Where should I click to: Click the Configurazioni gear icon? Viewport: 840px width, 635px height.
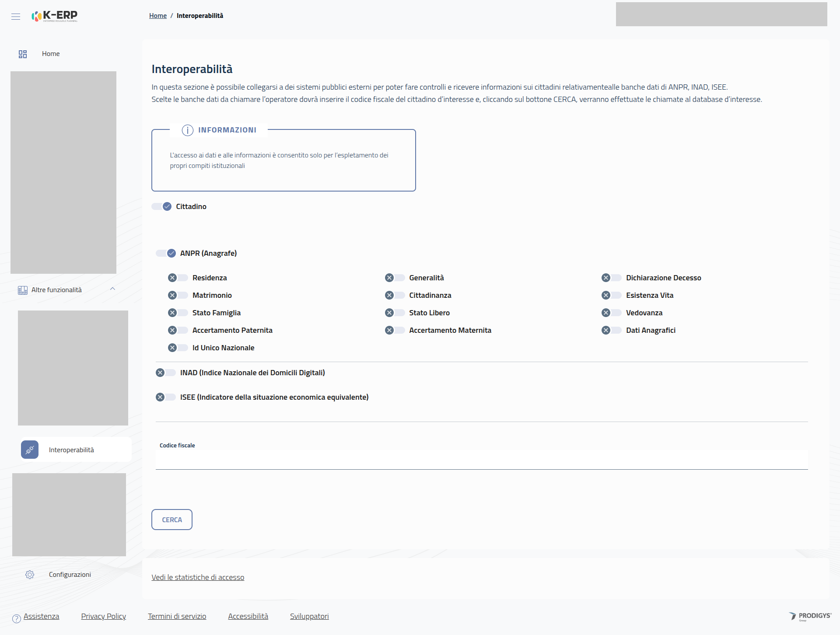coord(30,575)
